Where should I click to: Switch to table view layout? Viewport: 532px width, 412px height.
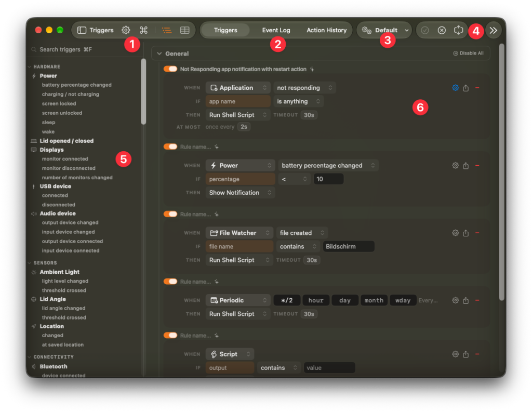pyautogui.click(x=185, y=30)
